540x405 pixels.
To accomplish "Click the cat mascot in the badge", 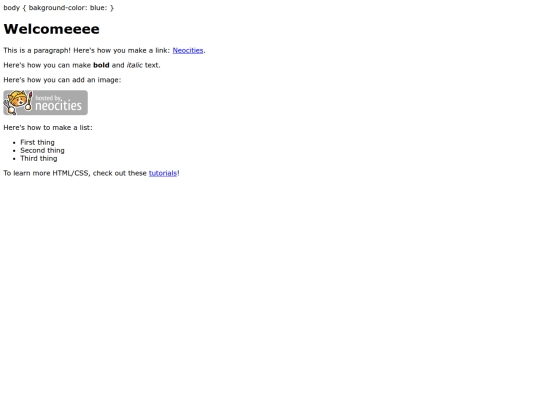I will point(18,102).
